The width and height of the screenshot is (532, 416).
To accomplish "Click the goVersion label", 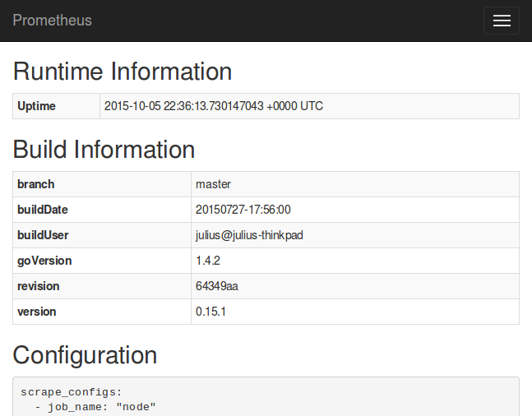I will (x=44, y=261).
